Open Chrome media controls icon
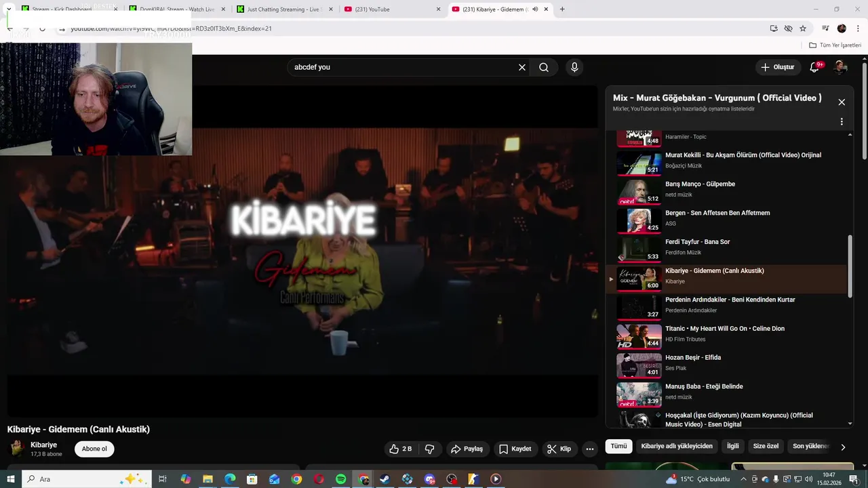Screen dimensions: 868x488 (x=825, y=28)
